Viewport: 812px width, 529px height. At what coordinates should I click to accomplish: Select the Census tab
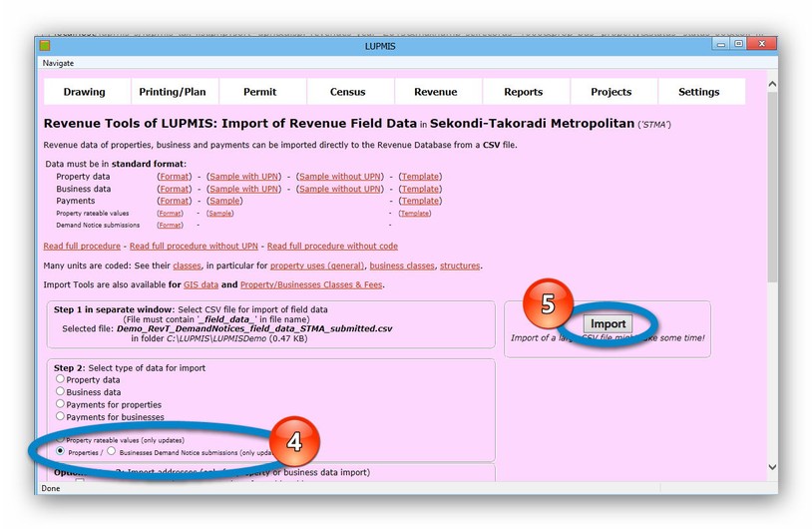[348, 92]
